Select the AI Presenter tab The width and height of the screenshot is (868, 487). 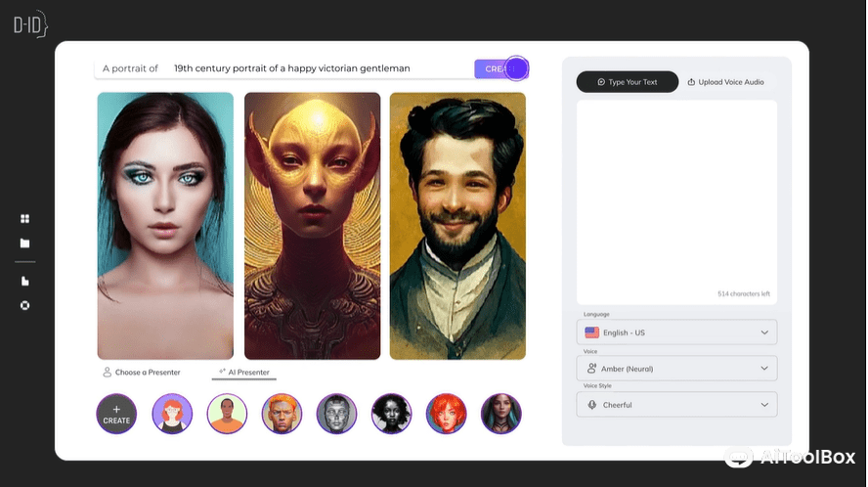244,373
